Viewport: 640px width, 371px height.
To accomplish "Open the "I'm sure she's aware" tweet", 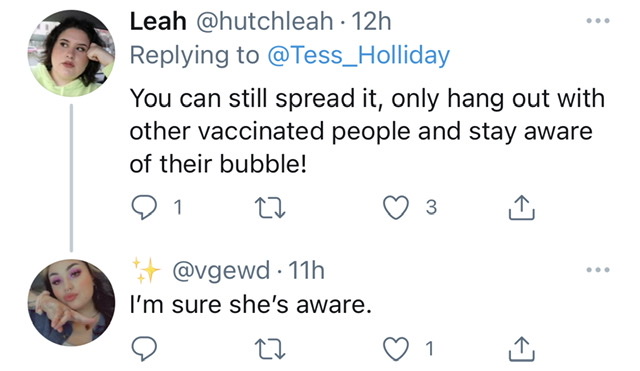I will [251, 304].
